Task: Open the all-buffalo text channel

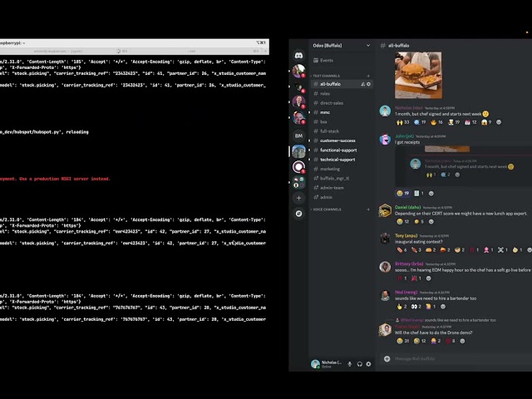Action: pos(342,84)
